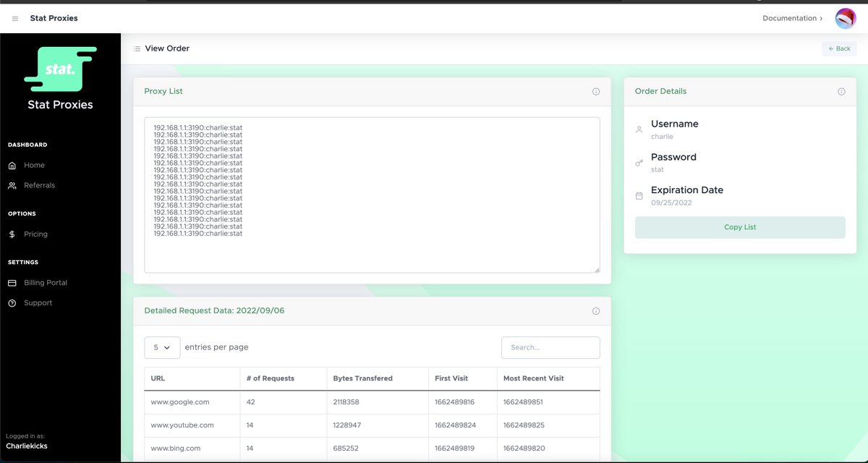The height and width of the screenshot is (463, 868).
Task: Open Home in the dashboard menu
Action: pyautogui.click(x=34, y=166)
